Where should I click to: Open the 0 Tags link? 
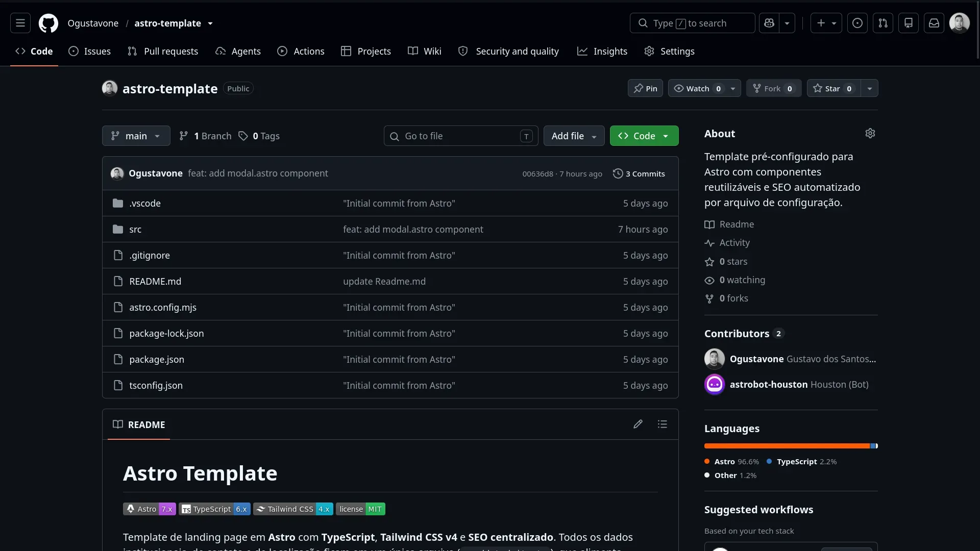(259, 136)
